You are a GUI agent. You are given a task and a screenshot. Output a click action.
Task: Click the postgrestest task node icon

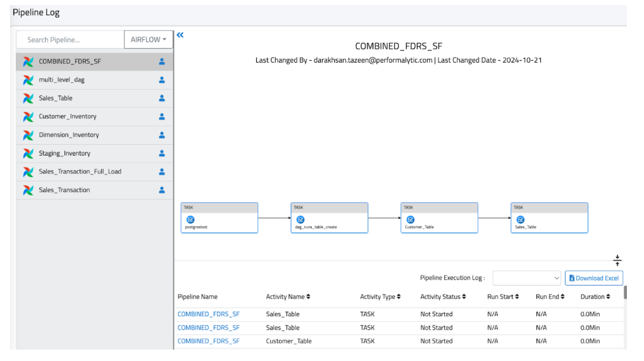click(x=190, y=220)
